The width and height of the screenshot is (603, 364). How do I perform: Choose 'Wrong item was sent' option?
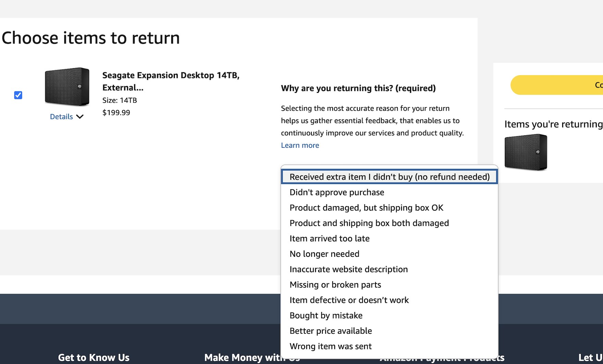tap(330, 347)
